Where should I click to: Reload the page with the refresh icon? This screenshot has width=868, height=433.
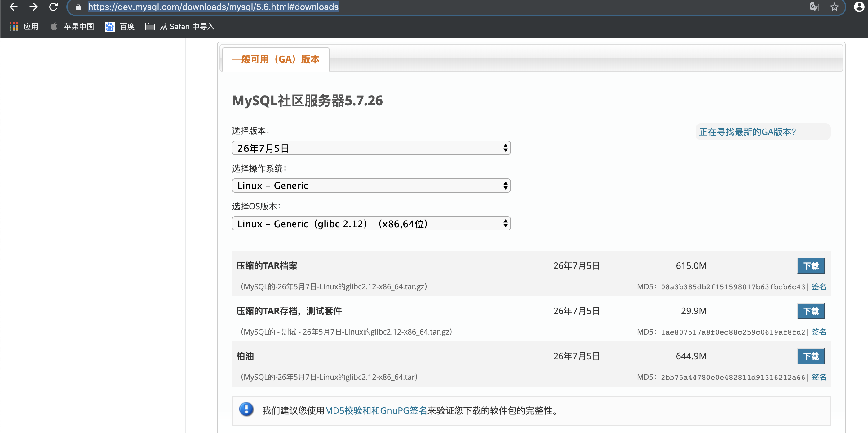pos(53,7)
